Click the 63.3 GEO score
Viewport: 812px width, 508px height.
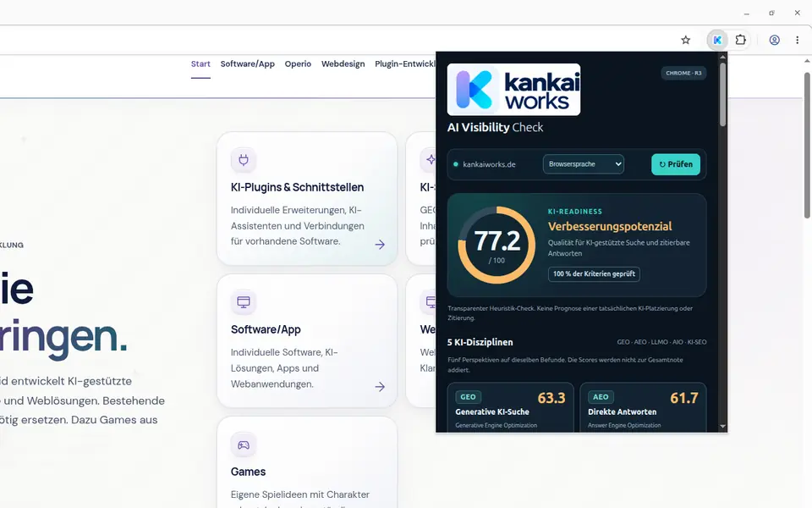pyautogui.click(x=551, y=398)
